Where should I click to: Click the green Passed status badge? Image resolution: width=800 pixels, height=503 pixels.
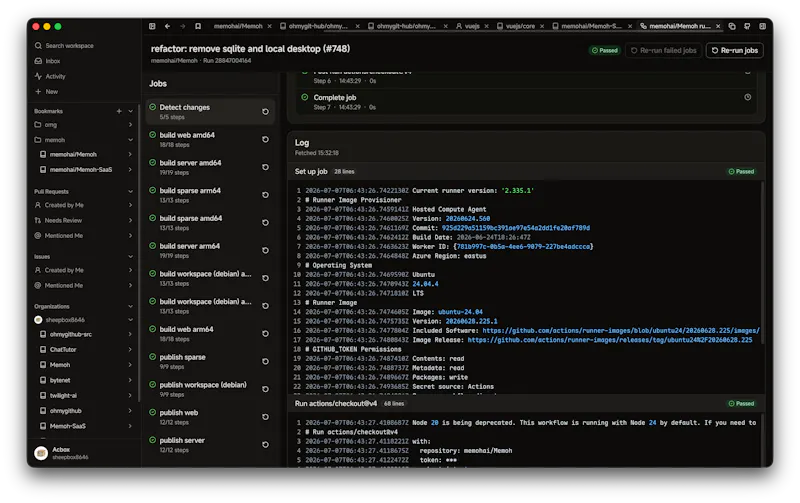click(605, 51)
